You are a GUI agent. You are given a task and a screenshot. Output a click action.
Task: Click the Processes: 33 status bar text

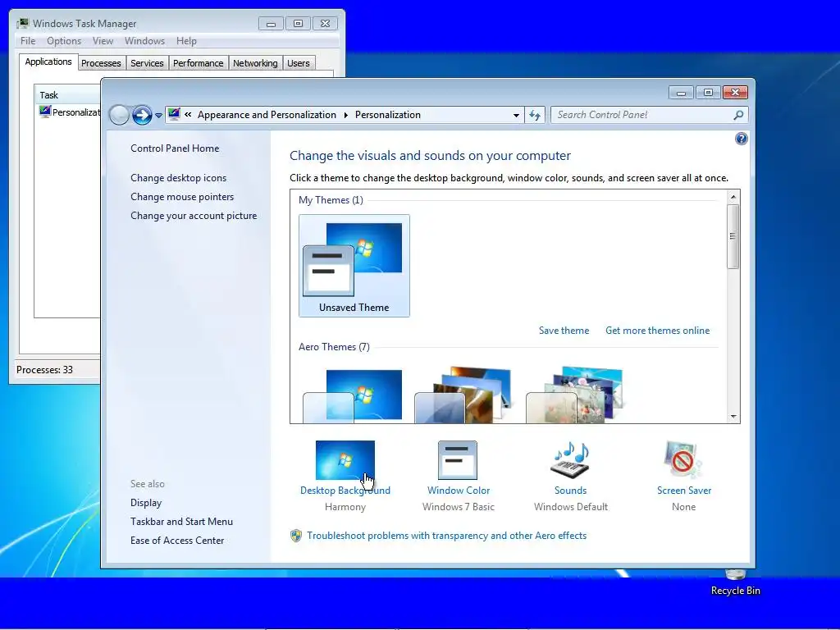coord(44,370)
